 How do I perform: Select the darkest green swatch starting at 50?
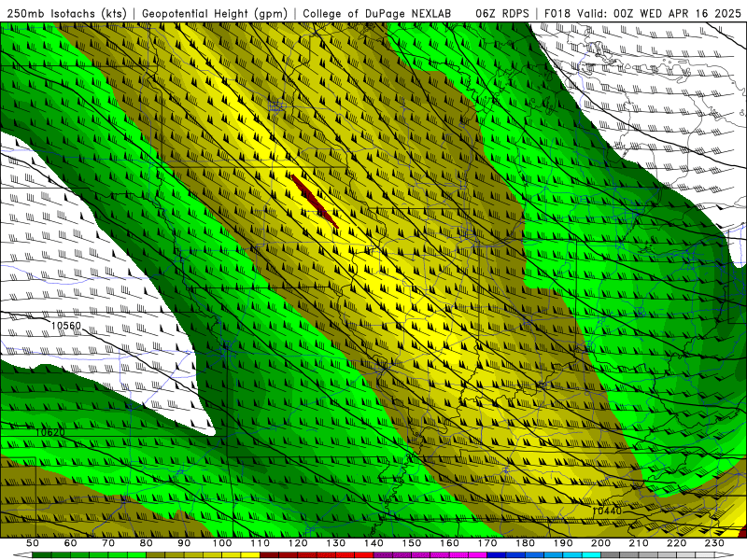pyautogui.click(x=41, y=554)
